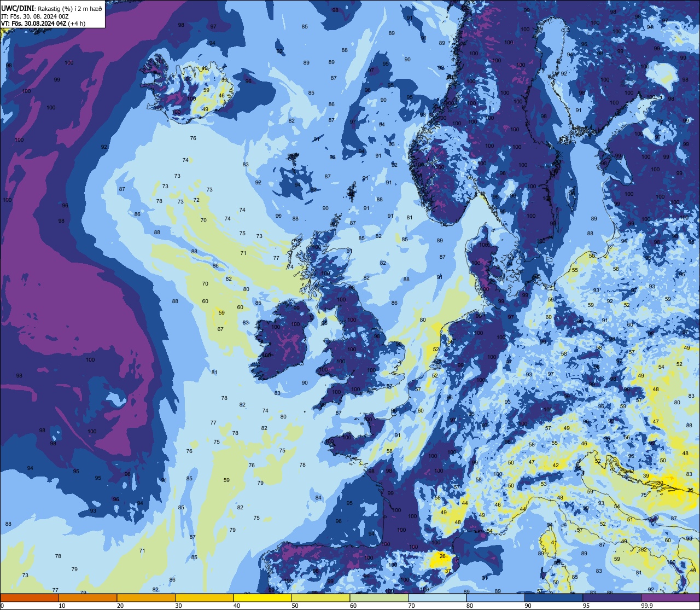Click the "60" label on the legend bar

pyautogui.click(x=353, y=606)
